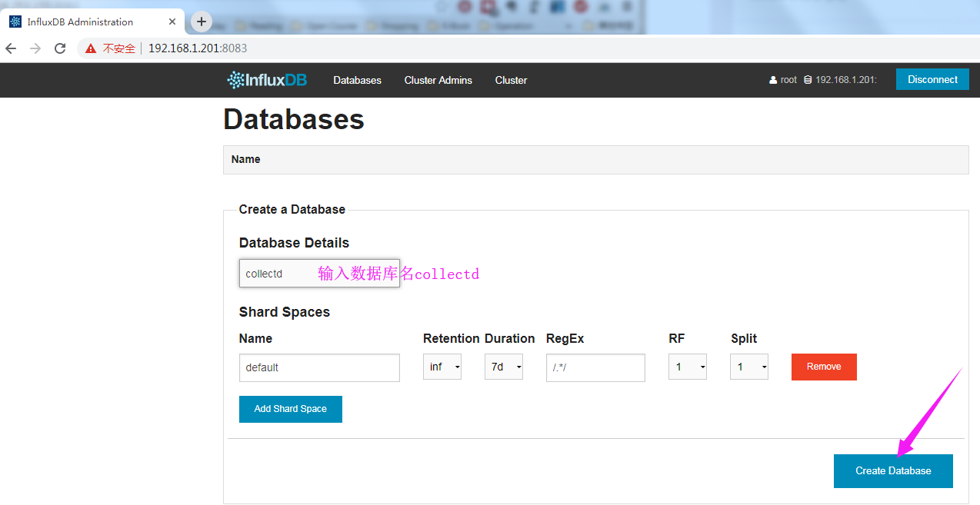Open the Cluster menu item
Image resolution: width=980 pixels, height=505 pixels.
pos(511,80)
